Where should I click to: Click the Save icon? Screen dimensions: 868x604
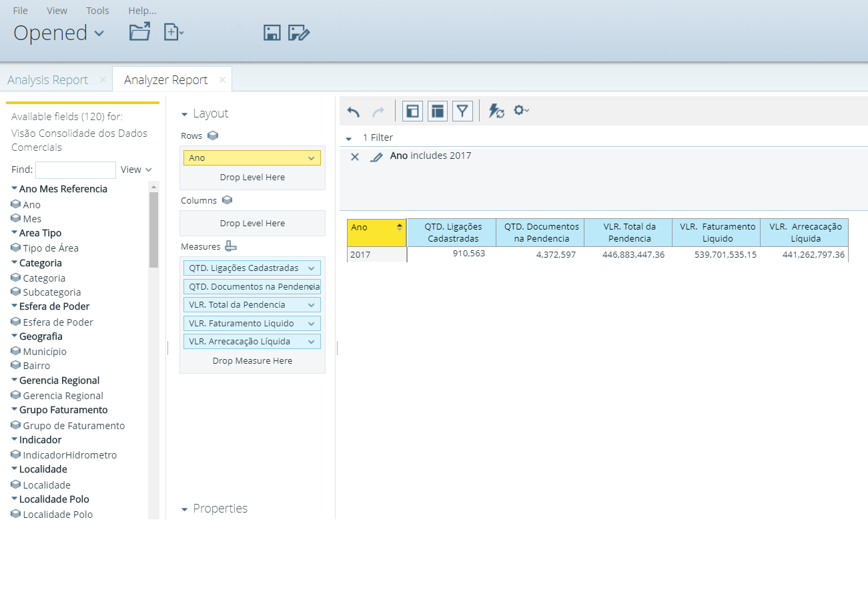[272, 33]
